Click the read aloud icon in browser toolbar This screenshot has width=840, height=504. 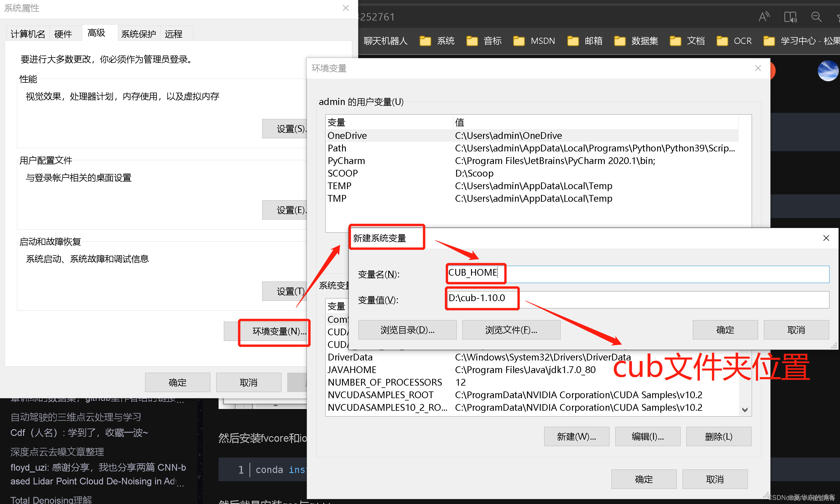(x=764, y=17)
